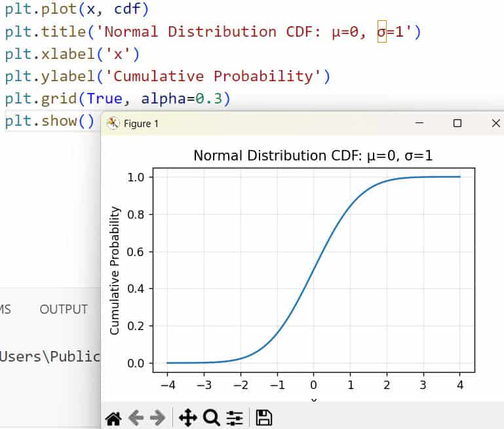Screen dimensions: 504x429
Task: Open Configure subplots sliders icon
Action: [x=235, y=417]
